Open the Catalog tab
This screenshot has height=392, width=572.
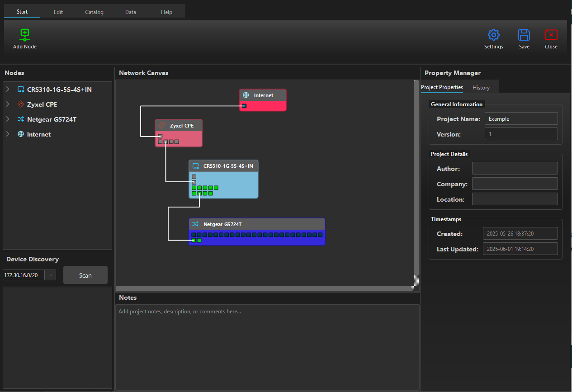point(95,12)
